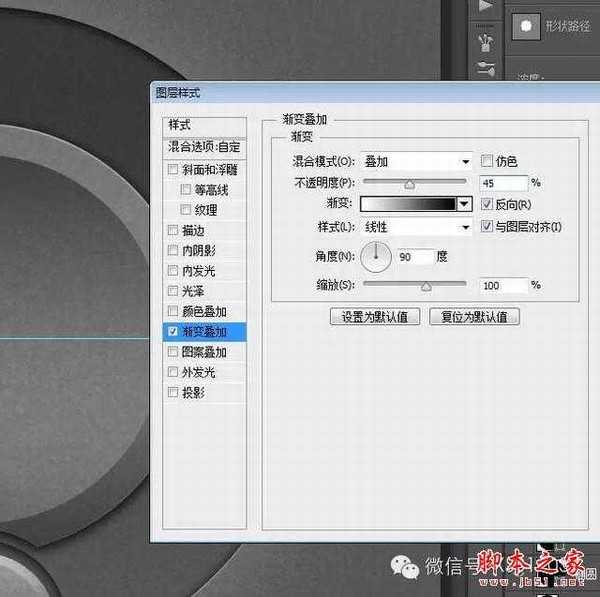Click the 角度 angle dial
This screenshot has height=597, width=600.
[x=375, y=257]
